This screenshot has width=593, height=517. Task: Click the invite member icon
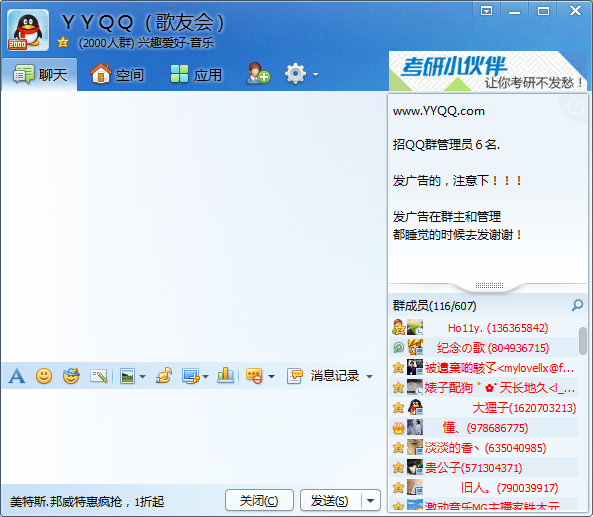coord(258,73)
